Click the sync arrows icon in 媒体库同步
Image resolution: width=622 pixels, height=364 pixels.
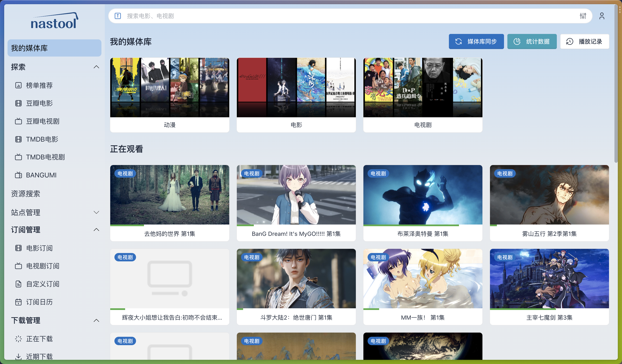[458, 41]
